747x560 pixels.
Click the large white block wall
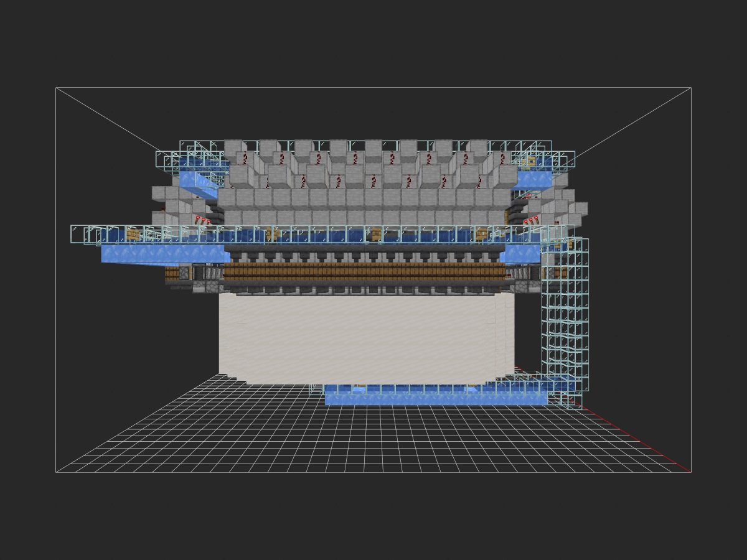[367, 339]
